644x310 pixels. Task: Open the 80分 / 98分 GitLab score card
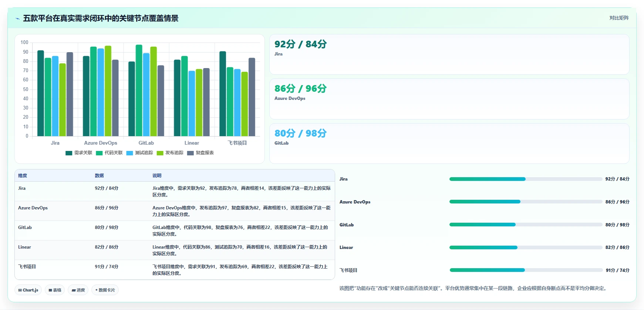pyautogui.click(x=449, y=144)
